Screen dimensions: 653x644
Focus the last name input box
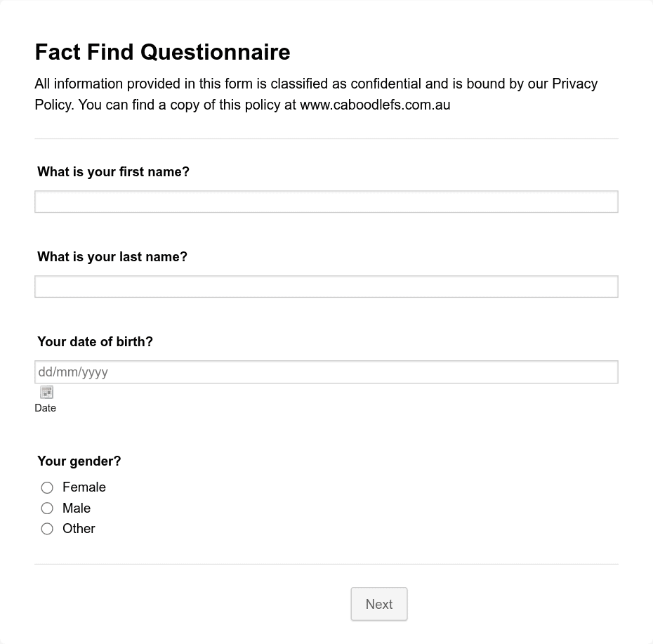point(326,287)
